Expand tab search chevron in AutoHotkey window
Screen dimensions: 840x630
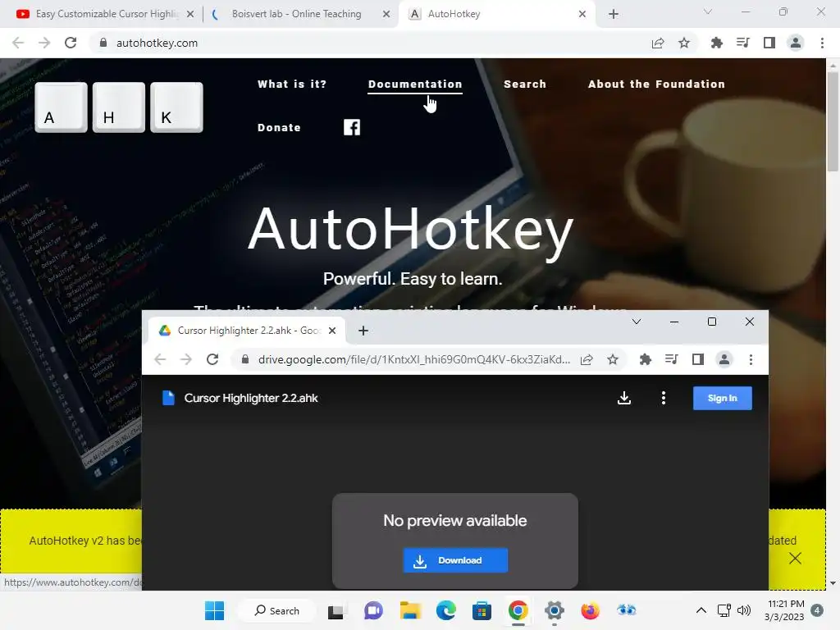click(x=708, y=11)
